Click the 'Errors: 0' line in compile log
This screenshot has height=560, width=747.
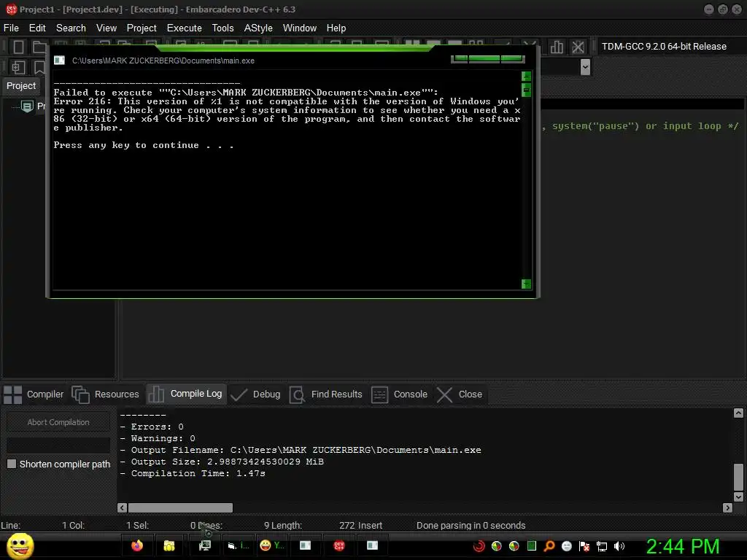pos(152,427)
